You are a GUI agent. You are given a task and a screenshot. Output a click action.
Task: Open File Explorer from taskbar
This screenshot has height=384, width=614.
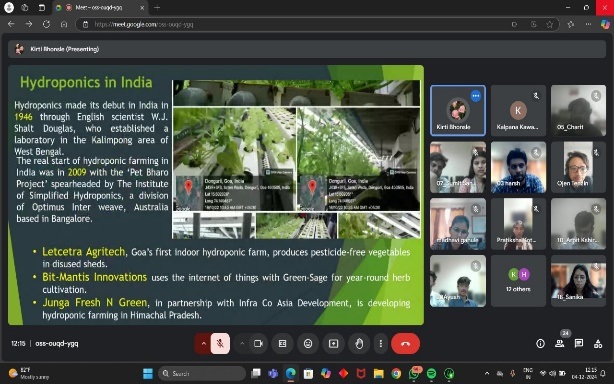379,374
